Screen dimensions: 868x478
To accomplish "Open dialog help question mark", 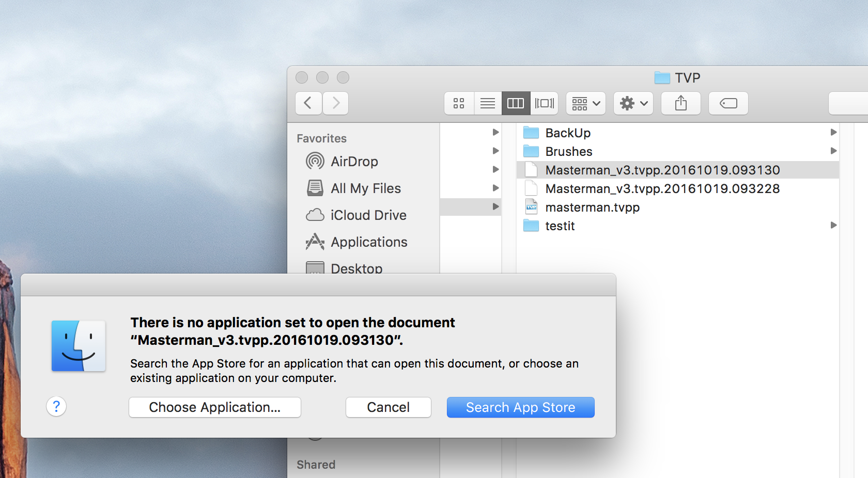I will click(56, 406).
